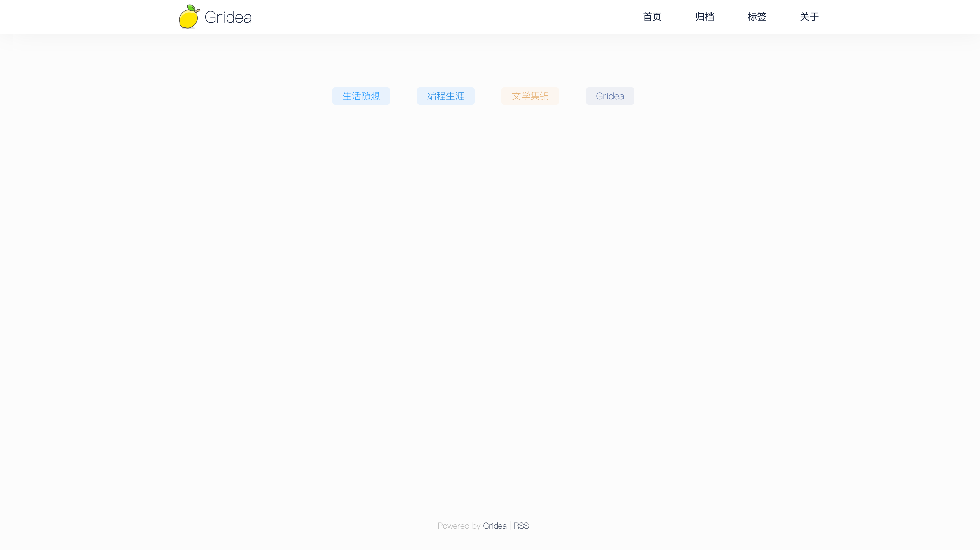
Task: Click gap between 文学集锦 and Gridea tags
Action: [x=573, y=96]
